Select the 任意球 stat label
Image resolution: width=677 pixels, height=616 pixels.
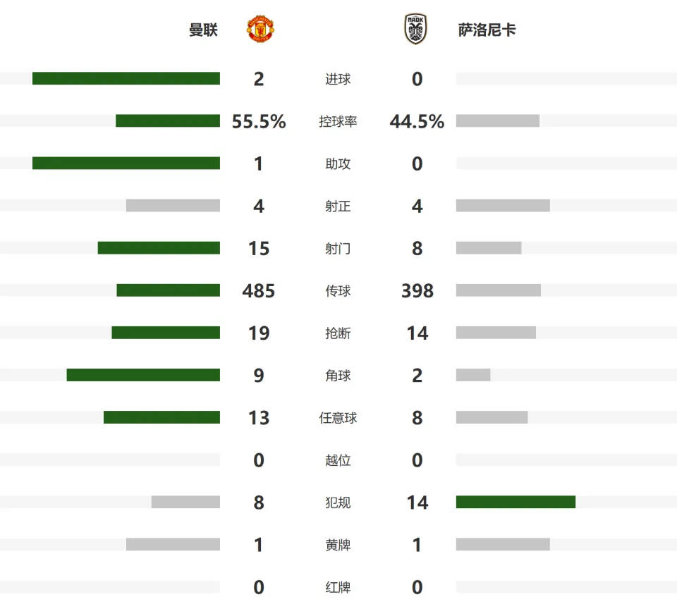point(338,418)
